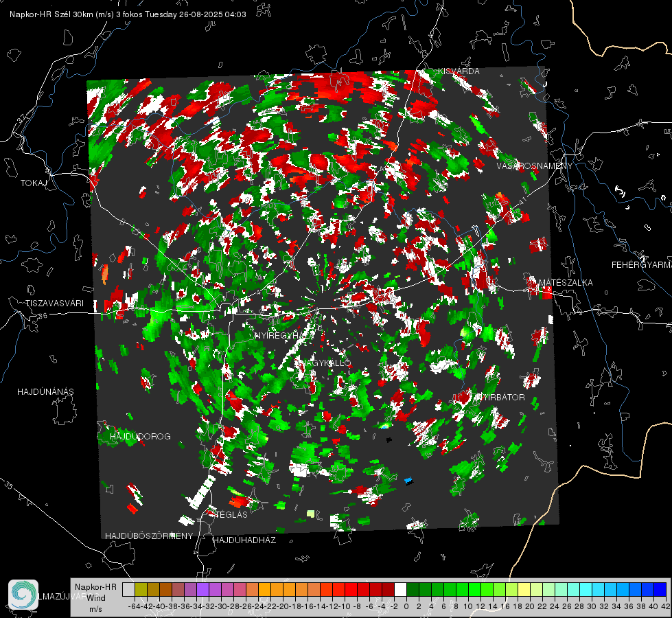Screen dimensions: 672x618
Task: Click the HAJDÚBÖSZÖRMÉNY city label
Action: pyautogui.click(x=149, y=536)
